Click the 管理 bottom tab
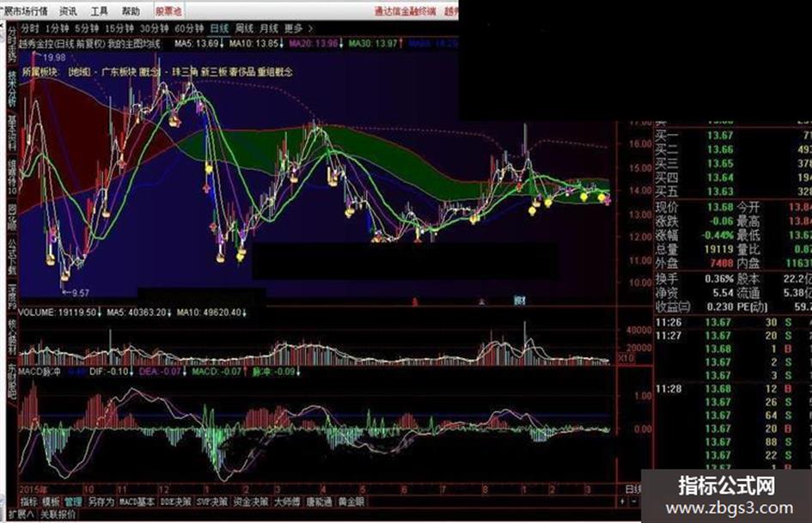 click(73, 502)
